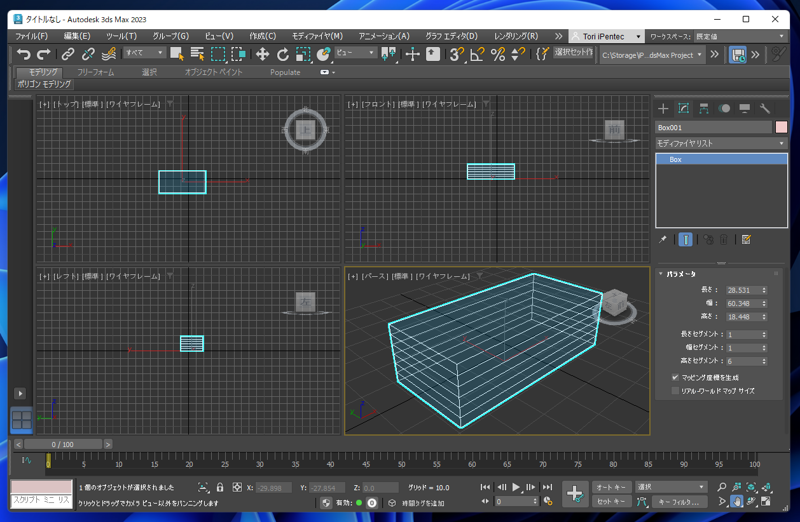Click the ポリゴン モデリング panel button

click(x=44, y=84)
